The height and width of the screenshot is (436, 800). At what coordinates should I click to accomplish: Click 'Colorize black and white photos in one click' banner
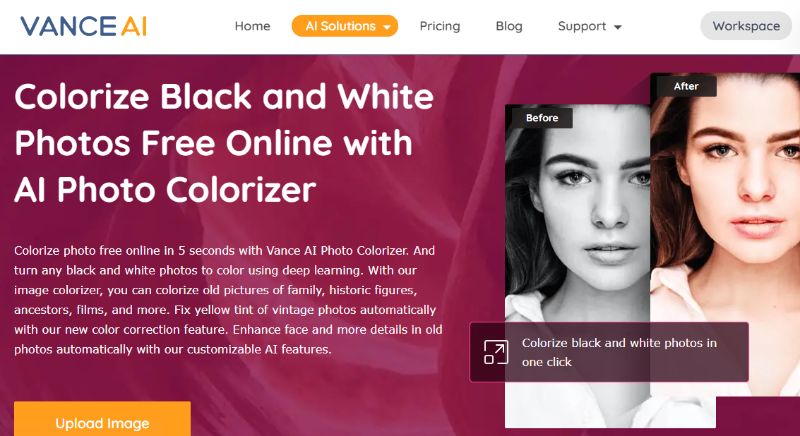tap(609, 352)
